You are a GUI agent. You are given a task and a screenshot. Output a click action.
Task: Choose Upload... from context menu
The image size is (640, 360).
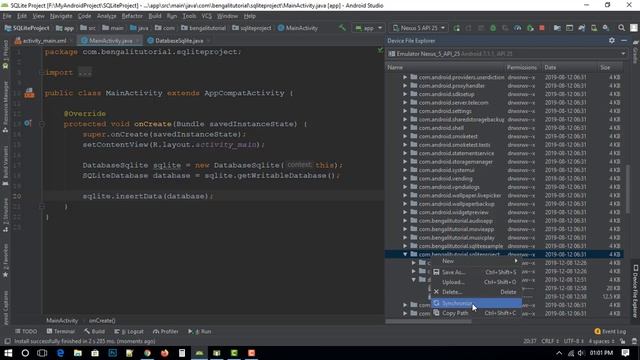click(x=476, y=282)
